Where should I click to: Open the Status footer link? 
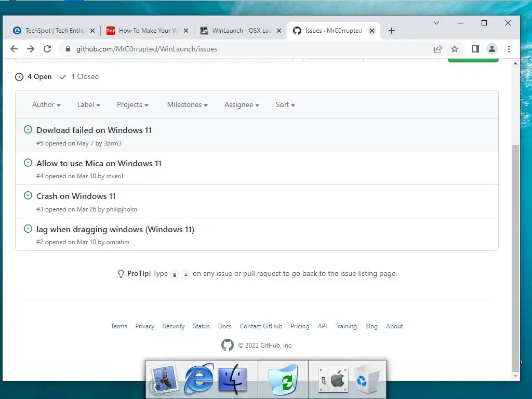[x=201, y=326]
